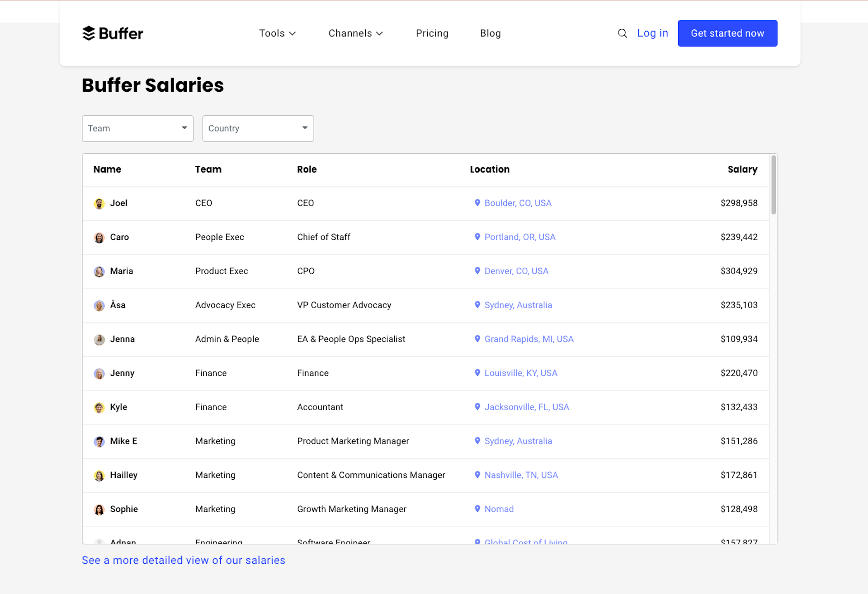
Task: Click Joel's avatar picture
Action: tap(99, 204)
